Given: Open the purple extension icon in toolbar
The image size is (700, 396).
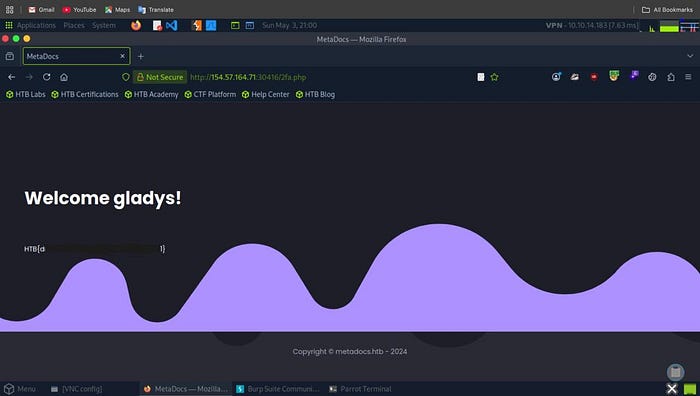Looking at the screenshot, I should click(x=634, y=76).
